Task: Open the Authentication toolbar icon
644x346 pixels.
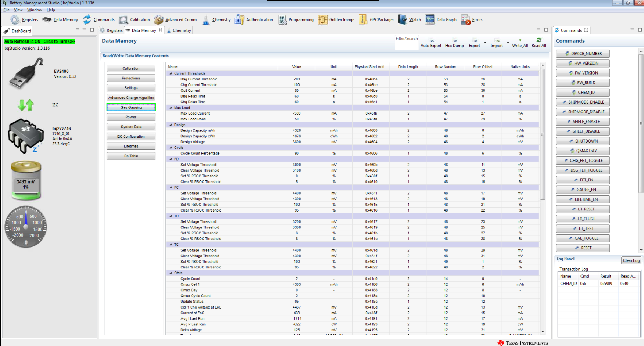Action: [239, 20]
